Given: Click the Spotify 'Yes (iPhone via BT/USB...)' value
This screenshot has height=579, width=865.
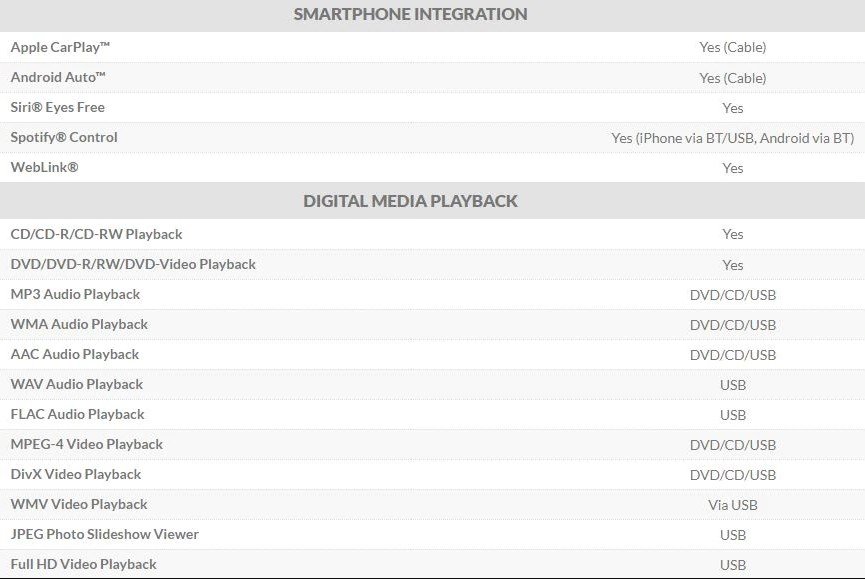Looking at the screenshot, I should tap(733, 138).
